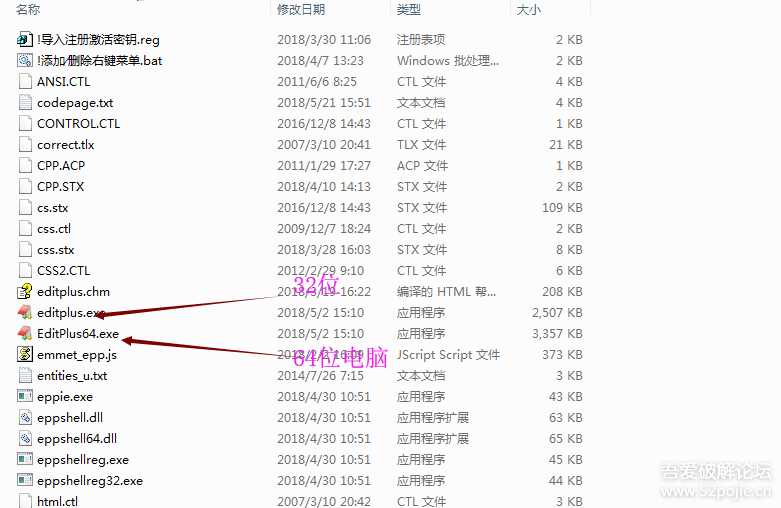Select file name !导入注册激活密钥.reg
The height and width of the screenshot is (508, 781).
[98, 39]
